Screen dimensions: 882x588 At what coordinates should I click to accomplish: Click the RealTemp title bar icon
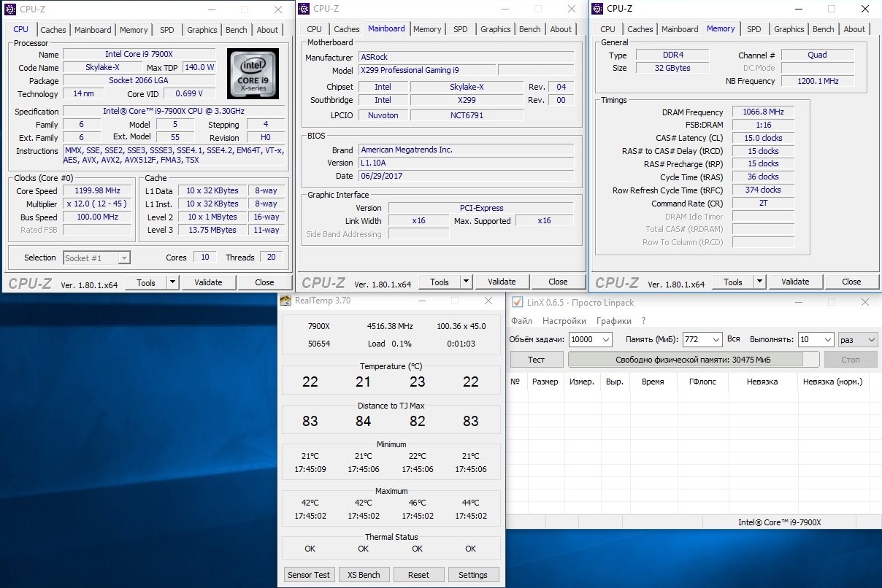pyautogui.click(x=287, y=301)
